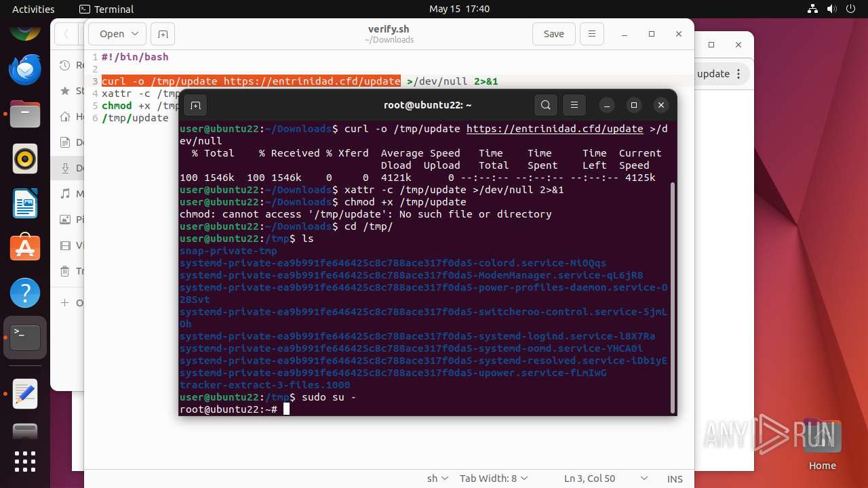This screenshot has height=488, width=868.
Task: Click the terminal vertical scrollbar
Action: click(673, 297)
